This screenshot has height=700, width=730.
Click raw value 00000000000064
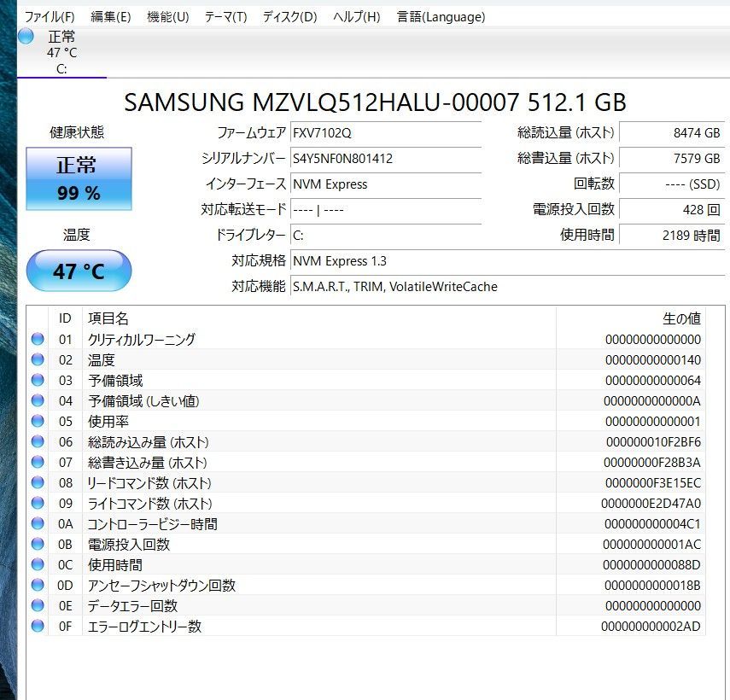[652, 380]
